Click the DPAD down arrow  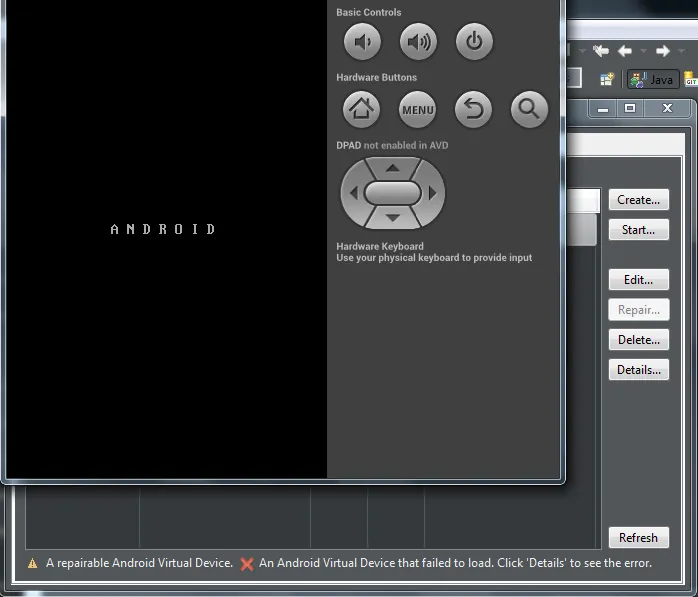click(x=392, y=218)
